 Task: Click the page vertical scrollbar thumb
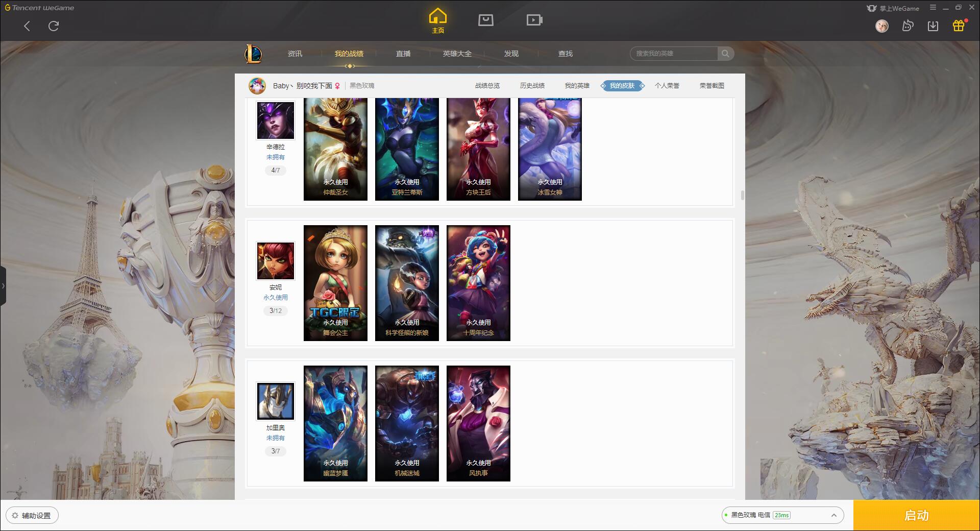point(742,196)
